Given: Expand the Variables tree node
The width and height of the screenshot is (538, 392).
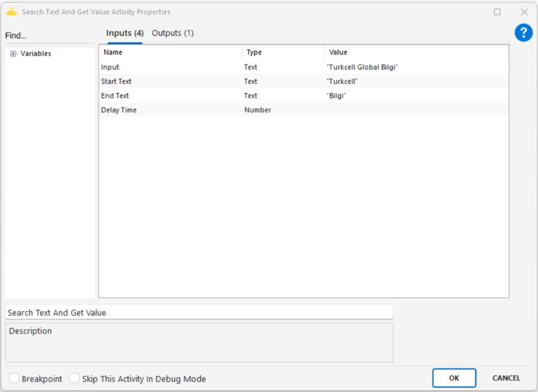Looking at the screenshot, I should coord(14,54).
